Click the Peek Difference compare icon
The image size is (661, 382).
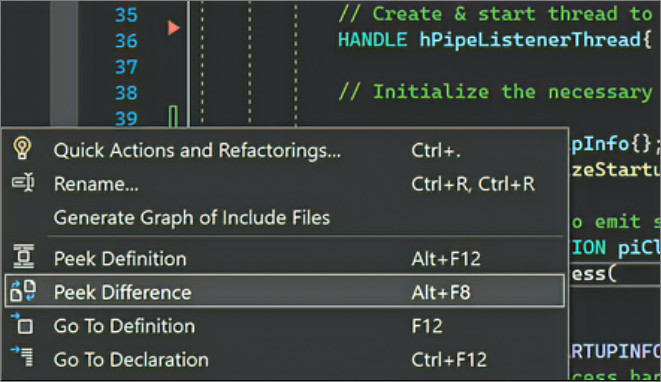tap(23, 291)
